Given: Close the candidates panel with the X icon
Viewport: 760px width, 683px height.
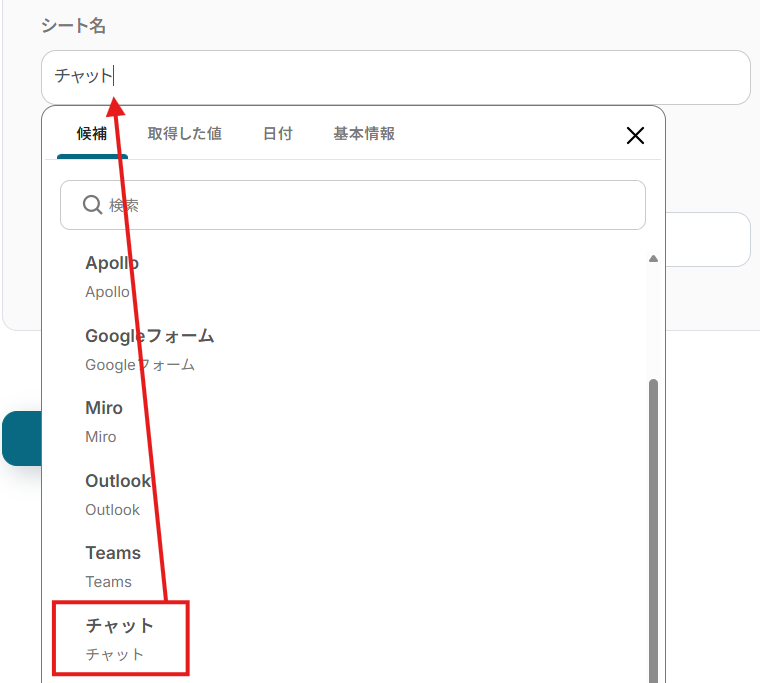Looking at the screenshot, I should coord(635,136).
